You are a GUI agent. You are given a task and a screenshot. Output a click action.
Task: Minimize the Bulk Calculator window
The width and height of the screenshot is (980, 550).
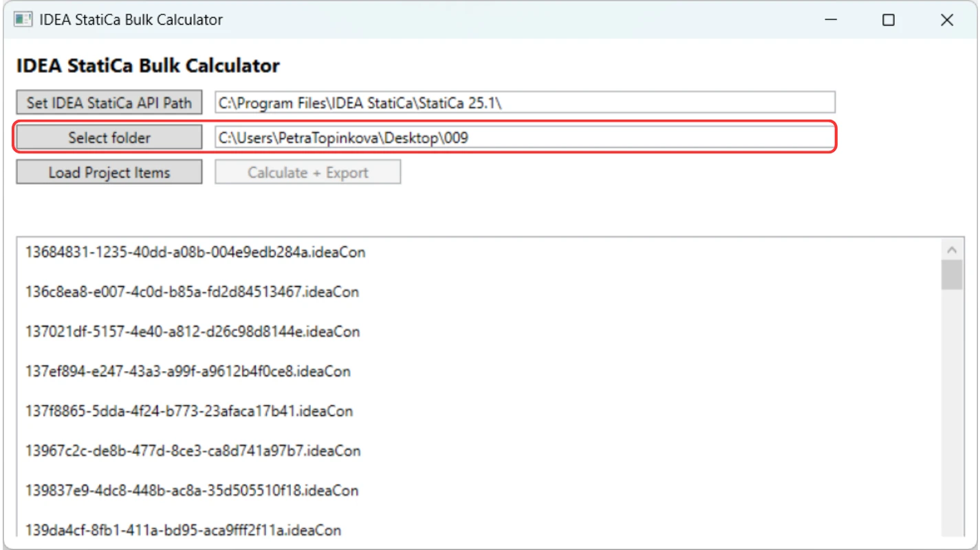pos(831,21)
